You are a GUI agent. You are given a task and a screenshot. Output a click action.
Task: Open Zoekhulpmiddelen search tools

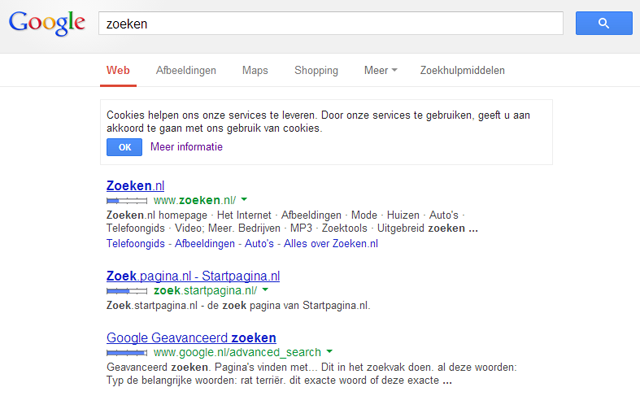(x=462, y=70)
